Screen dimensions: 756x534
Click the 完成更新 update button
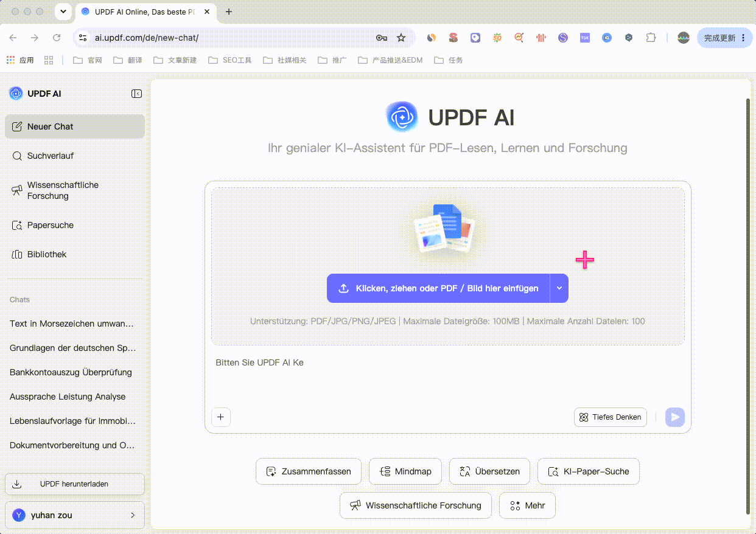point(725,38)
